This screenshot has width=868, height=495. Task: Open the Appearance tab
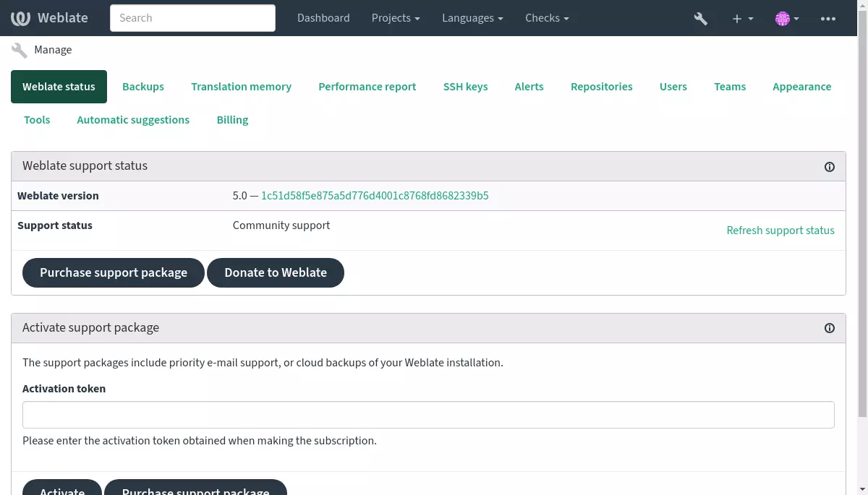coord(801,87)
